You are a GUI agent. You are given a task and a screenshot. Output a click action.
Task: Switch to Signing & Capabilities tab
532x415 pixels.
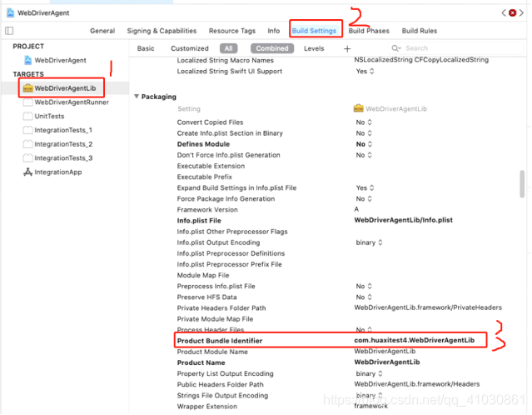coord(162,31)
